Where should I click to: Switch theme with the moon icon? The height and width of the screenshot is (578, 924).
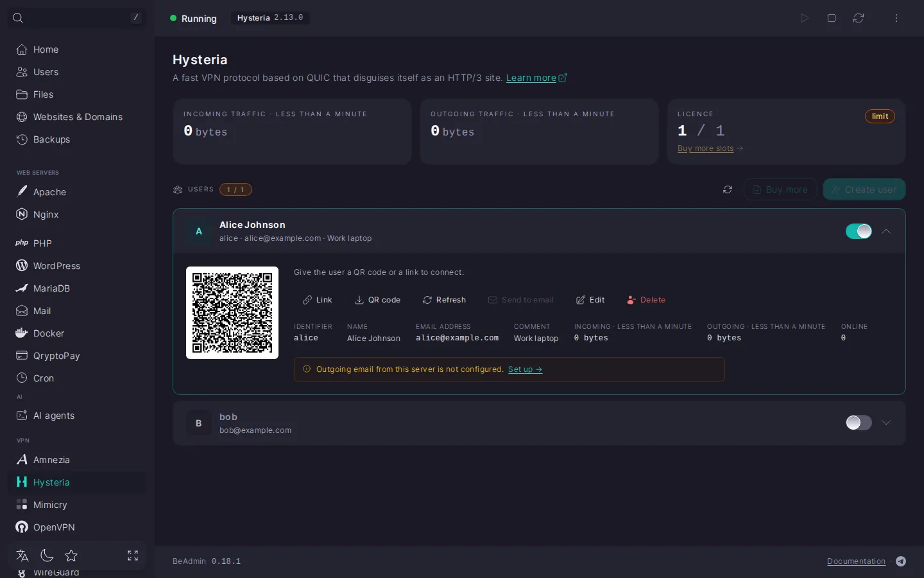[x=47, y=556]
